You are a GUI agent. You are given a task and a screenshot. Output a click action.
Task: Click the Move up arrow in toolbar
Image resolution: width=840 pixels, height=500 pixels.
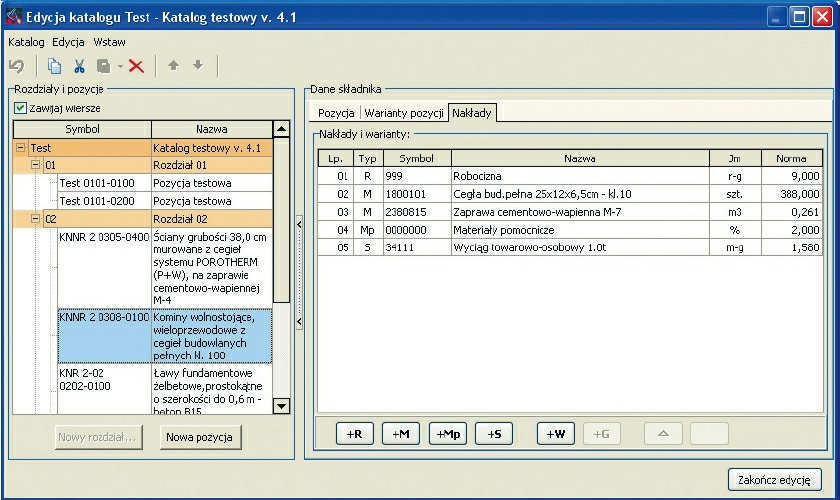click(173, 65)
